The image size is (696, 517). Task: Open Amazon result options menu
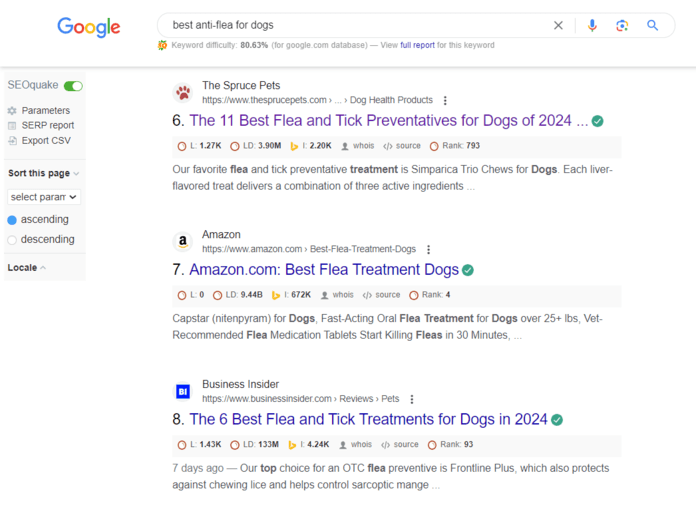[428, 249]
